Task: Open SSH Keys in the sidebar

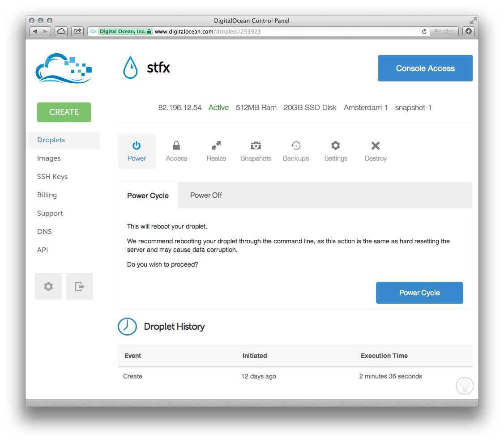Action: click(x=52, y=177)
